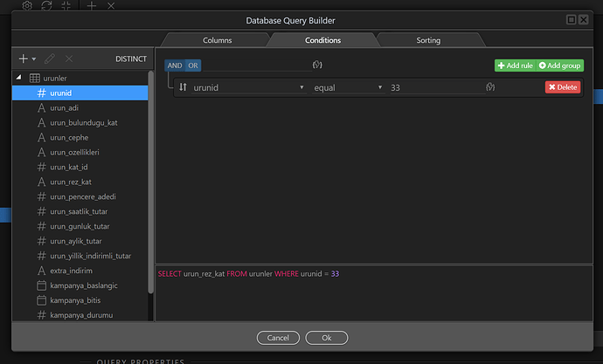Image resolution: width=603 pixels, height=364 pixels.
Task: Switch group operator to OR
Action: [192, 65]
